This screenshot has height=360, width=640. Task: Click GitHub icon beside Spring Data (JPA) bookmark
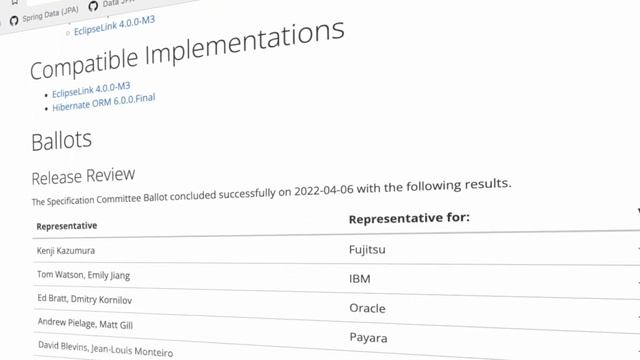coord(14,21)
